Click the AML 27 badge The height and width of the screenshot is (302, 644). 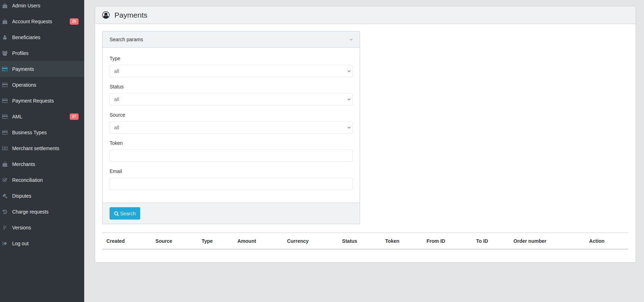point(74,117)
